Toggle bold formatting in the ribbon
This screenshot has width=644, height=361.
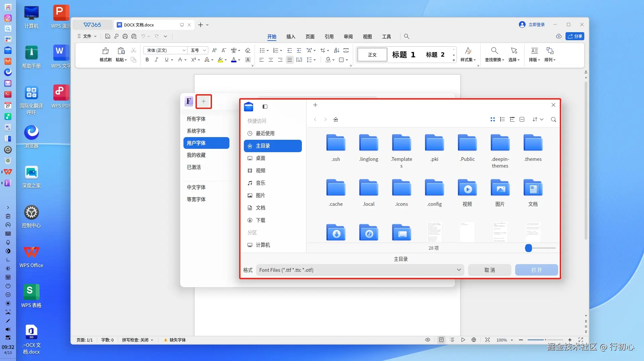147,60
